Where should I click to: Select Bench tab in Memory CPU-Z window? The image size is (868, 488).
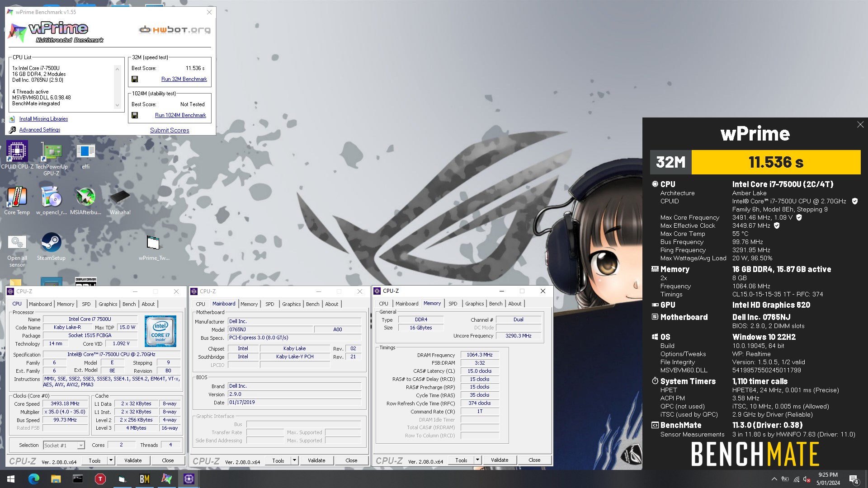496,304
